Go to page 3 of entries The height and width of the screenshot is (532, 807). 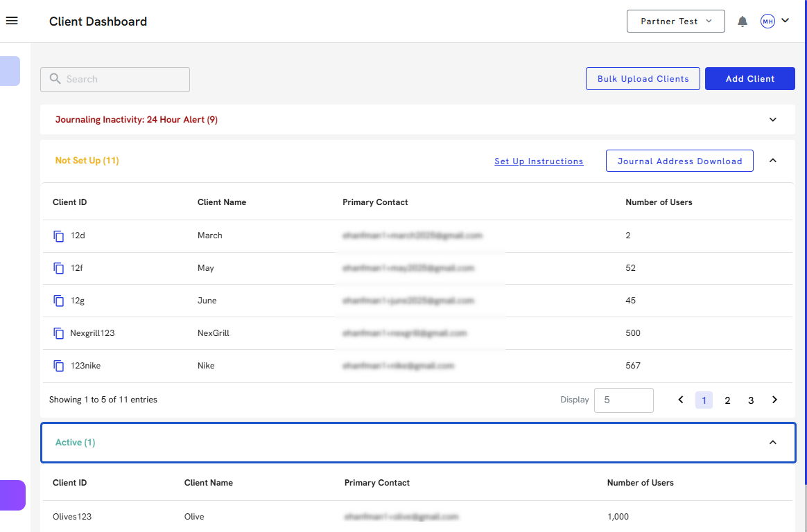(751, 400)
